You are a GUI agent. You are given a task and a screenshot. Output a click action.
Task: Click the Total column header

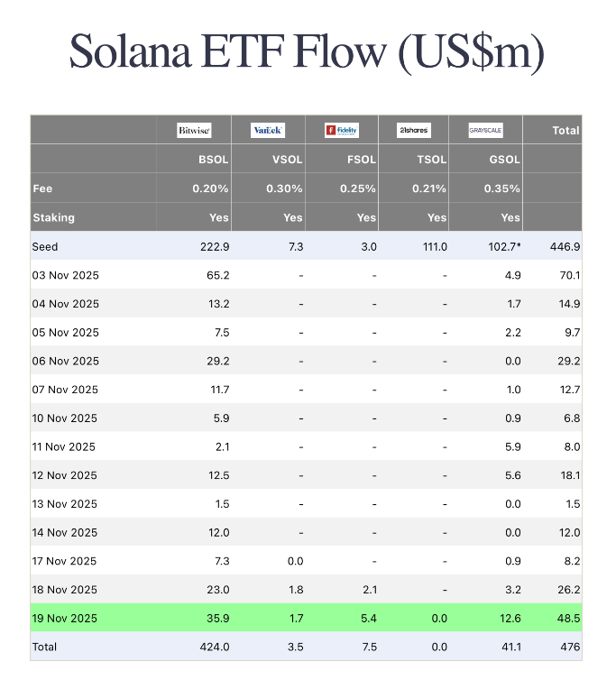pyautogui.click(x=565, y=131)
